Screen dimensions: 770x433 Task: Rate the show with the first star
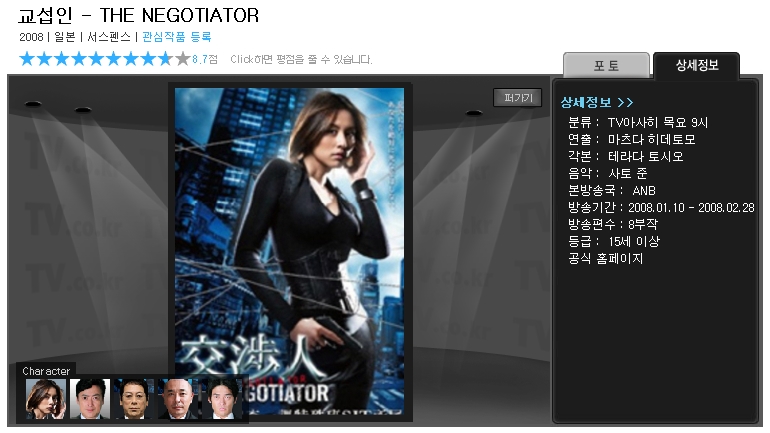click(x=28, y=59)
